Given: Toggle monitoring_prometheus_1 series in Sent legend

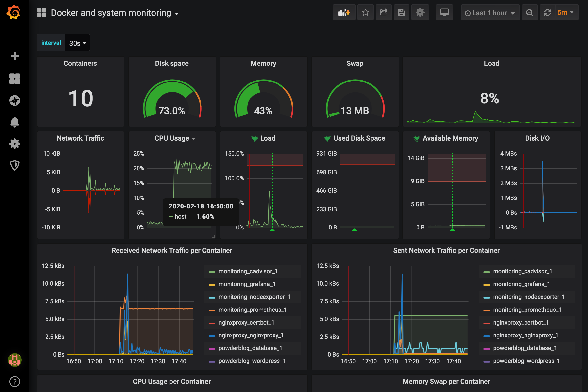Looking at the screenshot, I should point(527,310).
